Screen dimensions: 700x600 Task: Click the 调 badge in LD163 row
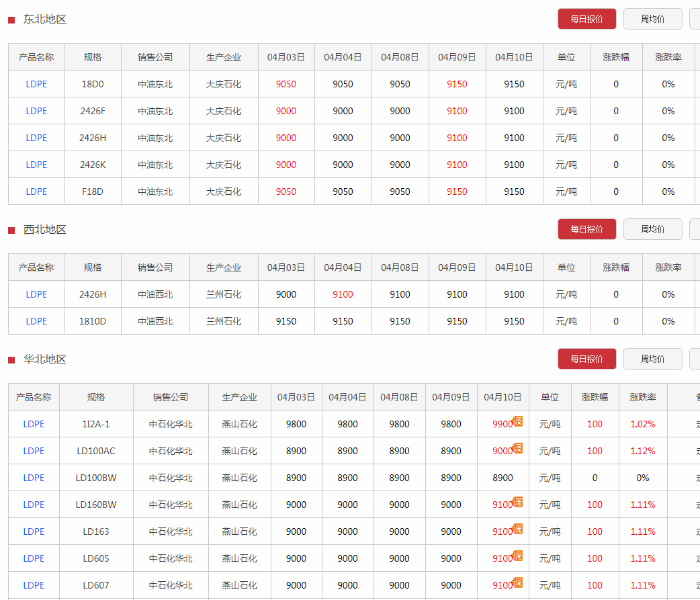click(517, 529)
